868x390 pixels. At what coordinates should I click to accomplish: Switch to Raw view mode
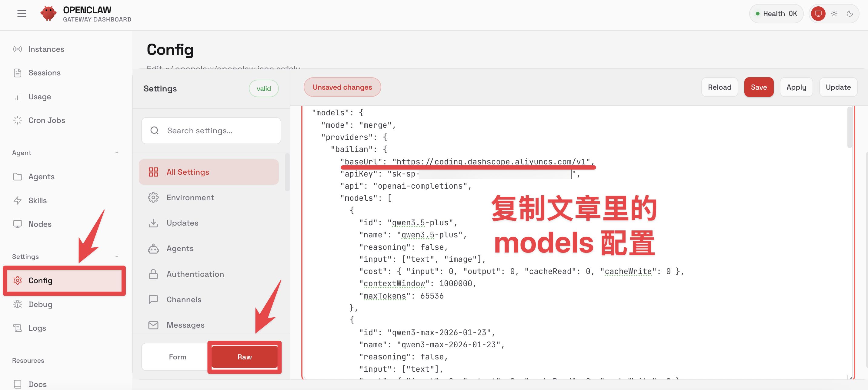[244, 357]
